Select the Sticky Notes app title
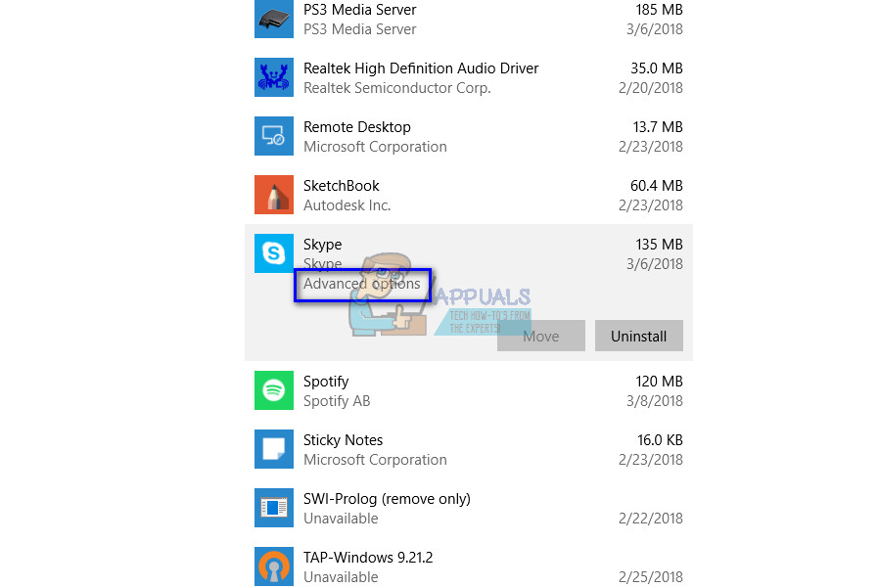Image resolution: width=879 pixels, height=588 pixels. (x=343, y=440)
